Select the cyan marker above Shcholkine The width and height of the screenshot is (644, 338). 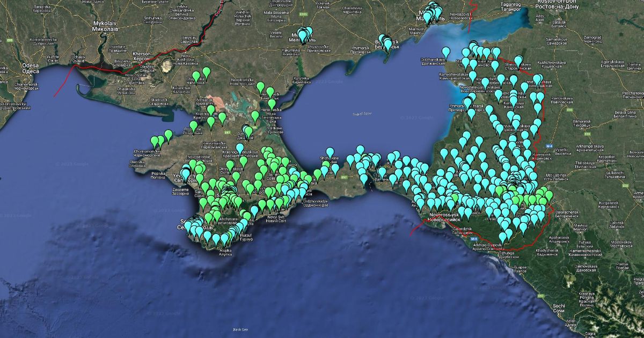coord(330,152)
